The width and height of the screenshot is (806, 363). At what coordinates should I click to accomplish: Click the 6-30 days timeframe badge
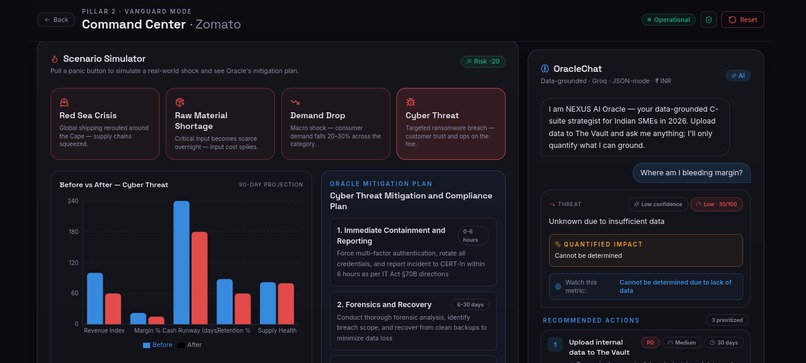tap(470, 304)
